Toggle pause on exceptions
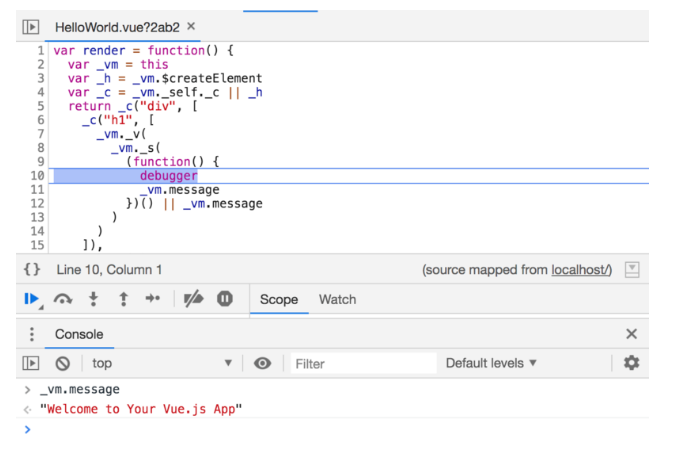 [225, 299]
